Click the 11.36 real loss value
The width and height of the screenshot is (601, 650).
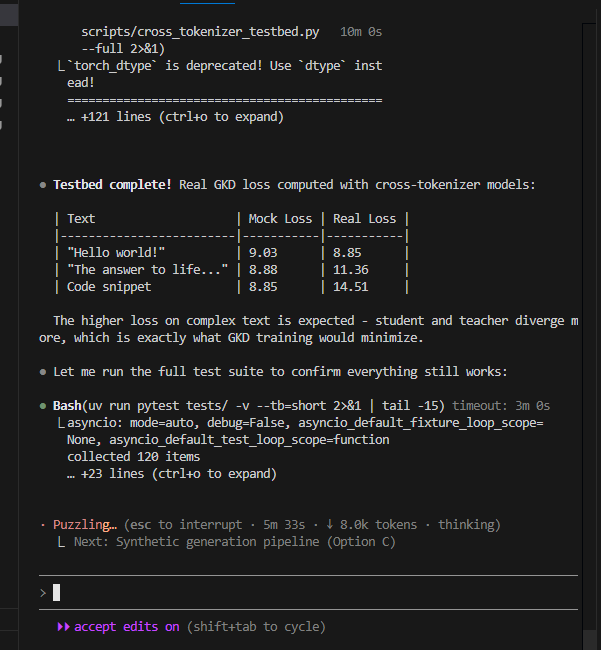351,269
